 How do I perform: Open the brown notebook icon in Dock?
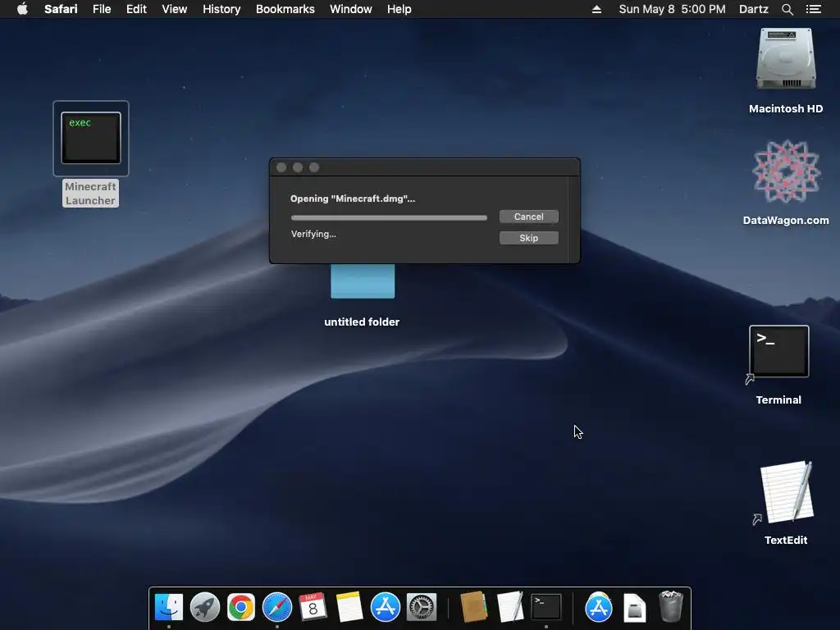(473, 608)
